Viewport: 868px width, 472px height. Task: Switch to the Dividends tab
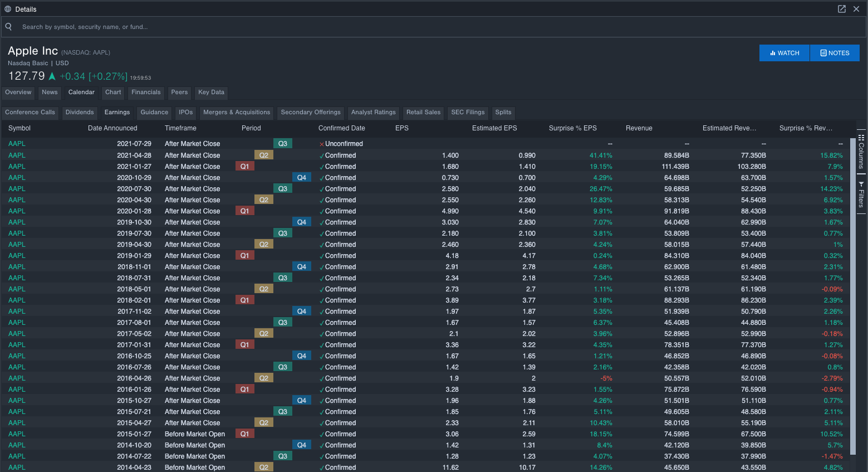[x=80, y=113]
